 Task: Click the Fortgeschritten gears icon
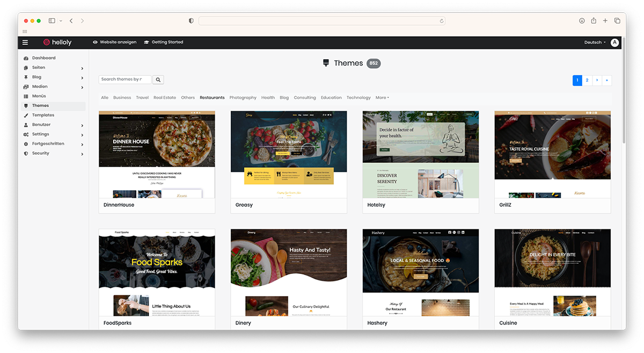click(26, 144)
